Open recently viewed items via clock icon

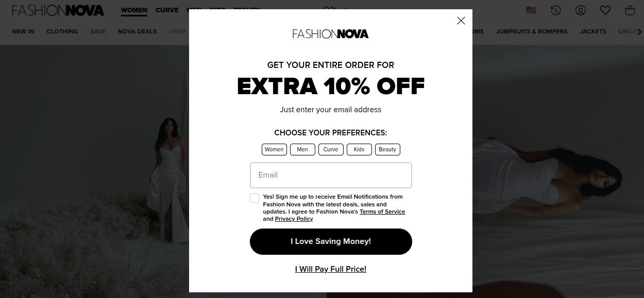point(556,10)
